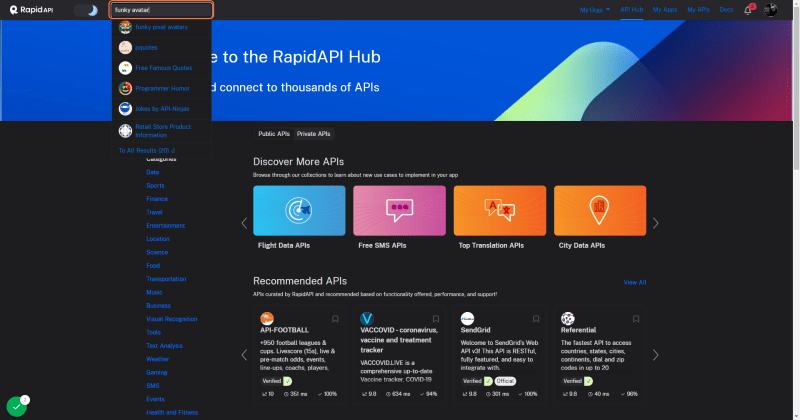Bookmark the Referential card
Viewport: 800px width, 420px height.
point(636,319)
